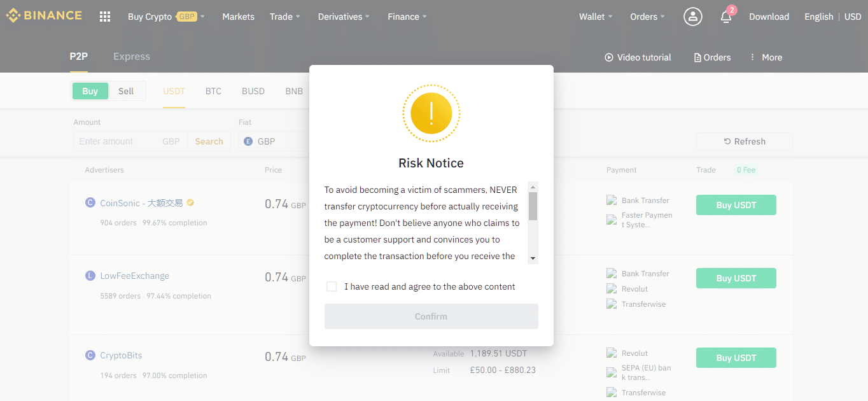Switch to the Express tab
This screenshot has height=401, width=868.
(132, 57)
